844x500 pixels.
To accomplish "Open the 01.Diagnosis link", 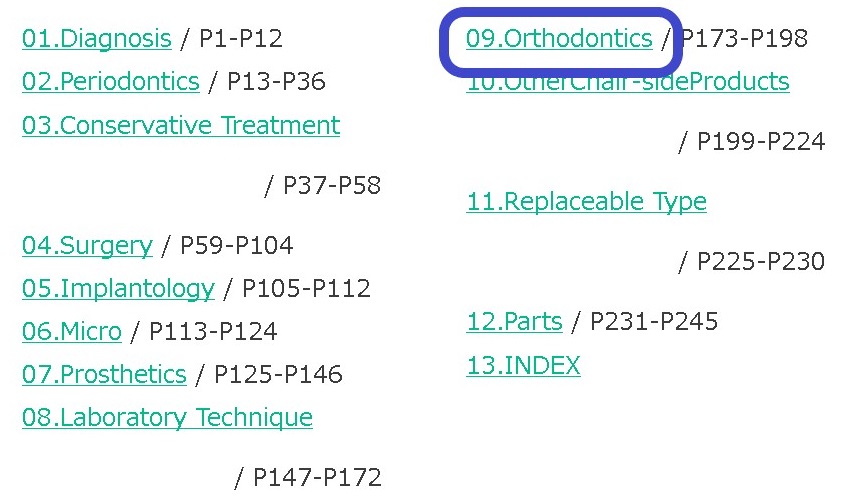I will point(96,39).
